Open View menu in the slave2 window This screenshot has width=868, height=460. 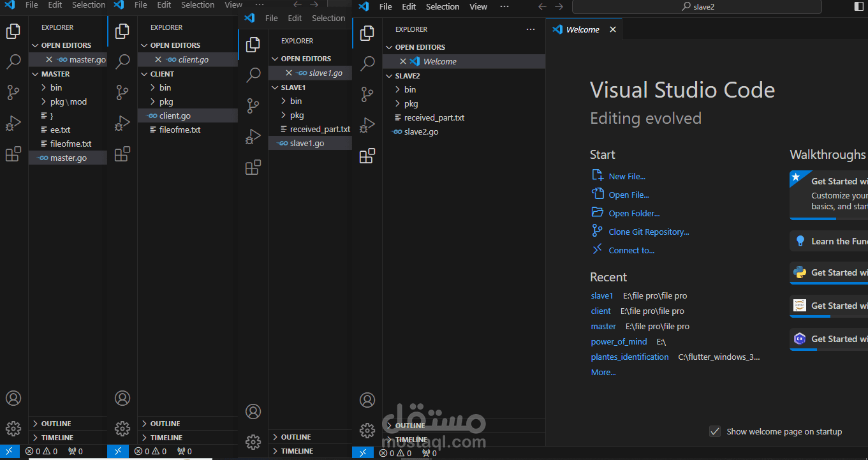pyautogui.click(x=478, y=6)
